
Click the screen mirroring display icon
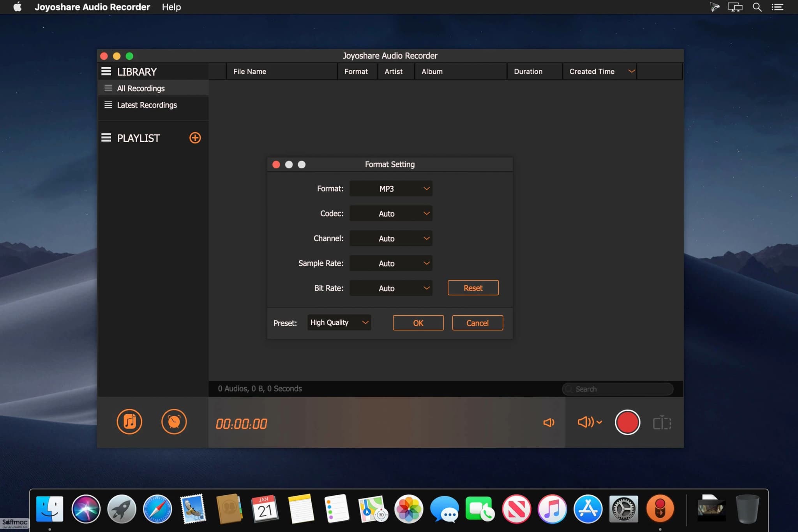[735, 7]
